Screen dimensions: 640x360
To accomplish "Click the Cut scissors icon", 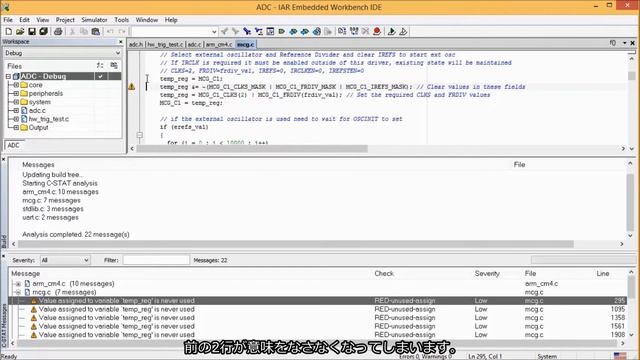I will (x=72, y=31).
